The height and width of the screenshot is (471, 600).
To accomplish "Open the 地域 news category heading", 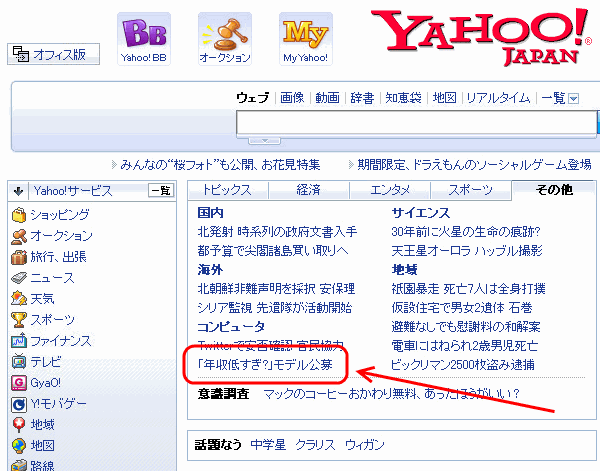I will 404,270.
